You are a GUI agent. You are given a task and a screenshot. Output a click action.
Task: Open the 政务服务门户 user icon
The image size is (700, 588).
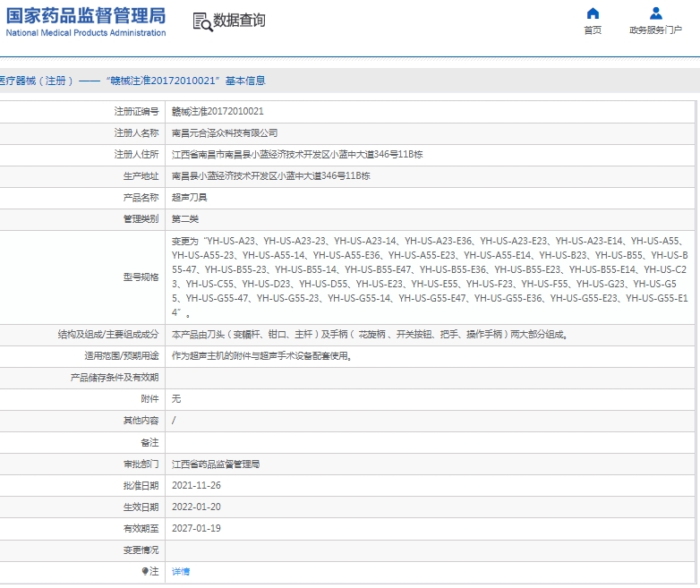pyautogui.click(x=656, y=13)
